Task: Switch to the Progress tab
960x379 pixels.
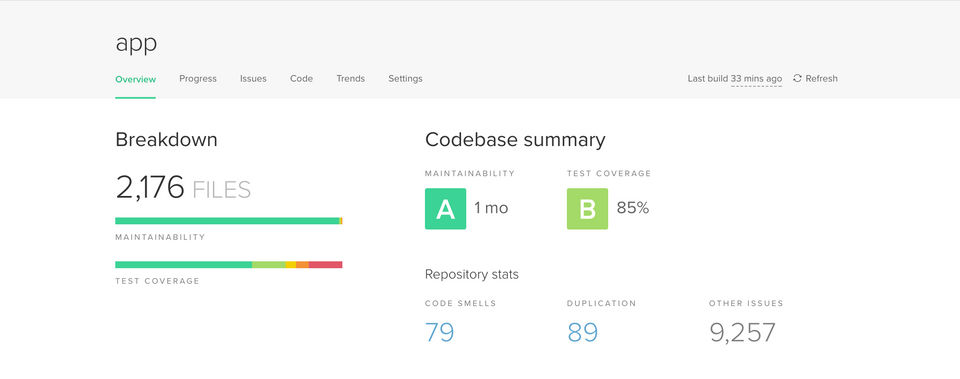Action: 198,78
